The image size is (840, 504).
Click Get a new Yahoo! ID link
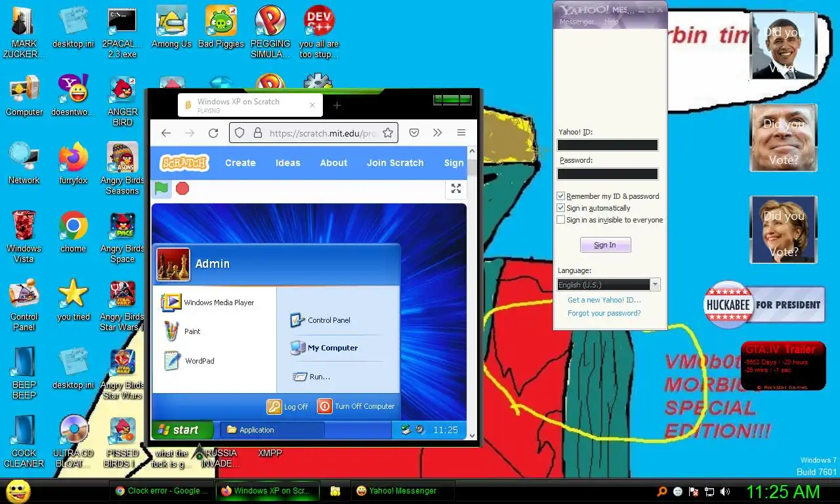point(604,300)
